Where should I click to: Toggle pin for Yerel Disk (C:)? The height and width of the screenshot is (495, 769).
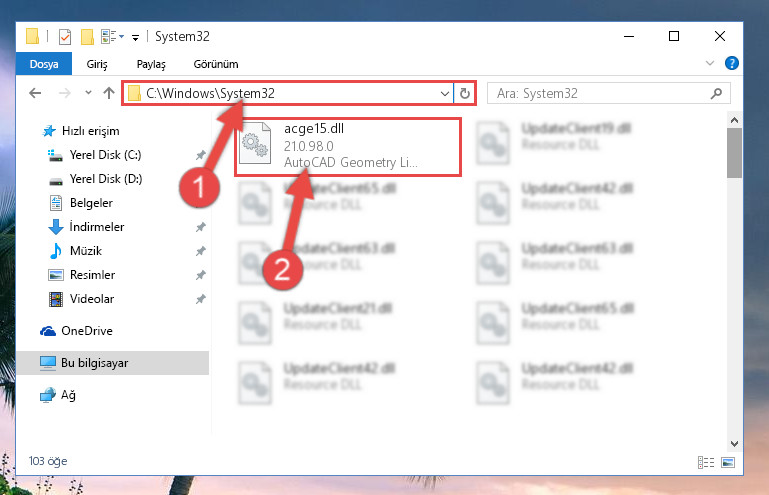[x=200, y=155]
